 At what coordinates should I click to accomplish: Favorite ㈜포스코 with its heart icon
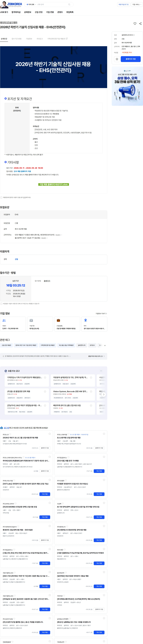click(x=10, y=435)
